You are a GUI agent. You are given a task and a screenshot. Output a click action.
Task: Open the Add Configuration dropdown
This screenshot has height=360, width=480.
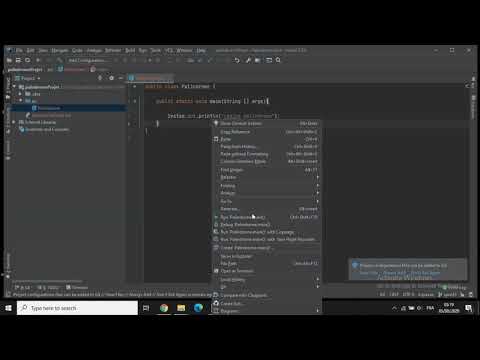pyautogui.click(x=87, y=60)
